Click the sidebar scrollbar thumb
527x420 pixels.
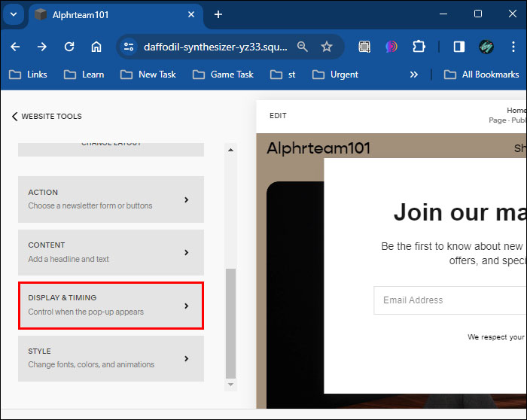pos(230,324)
